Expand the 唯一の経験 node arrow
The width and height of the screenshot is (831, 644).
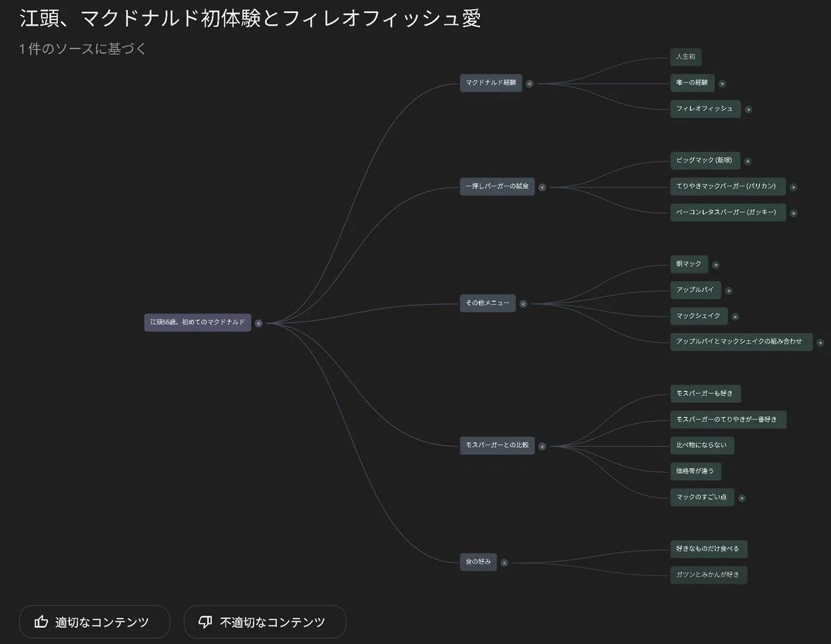(722, 84)
